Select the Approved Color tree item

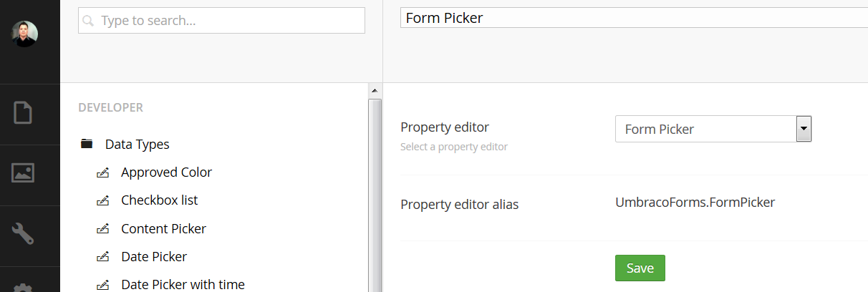(x=166, y=172)
